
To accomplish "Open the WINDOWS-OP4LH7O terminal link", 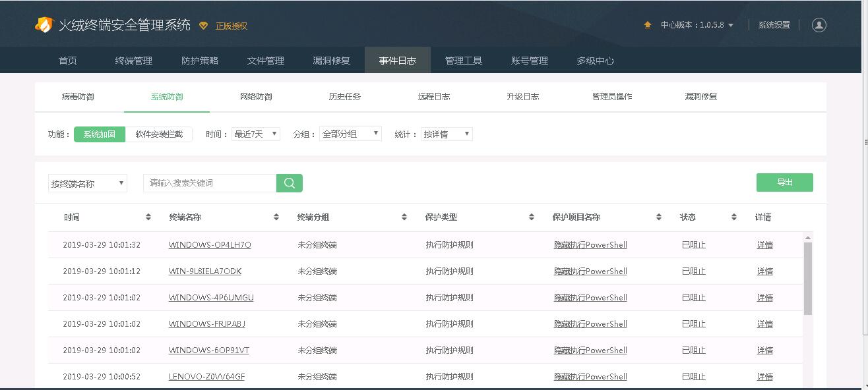I will [210, 245].
